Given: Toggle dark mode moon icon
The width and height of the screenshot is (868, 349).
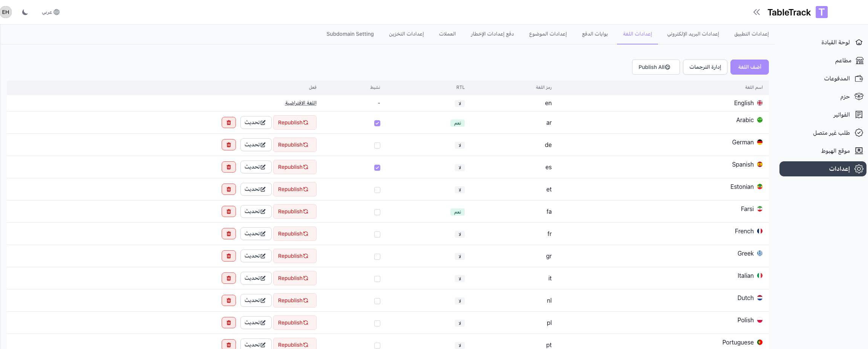Looking at the screenshot, I should [25, 12].
